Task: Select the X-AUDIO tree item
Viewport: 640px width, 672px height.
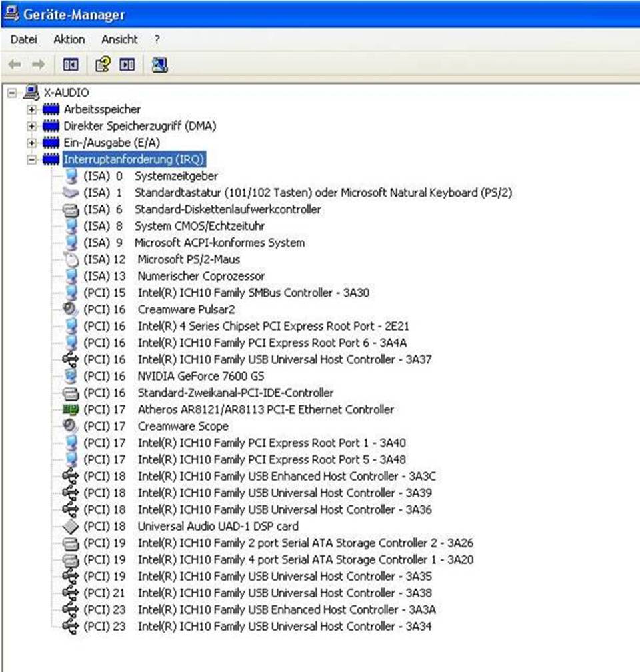Action: 66,93
